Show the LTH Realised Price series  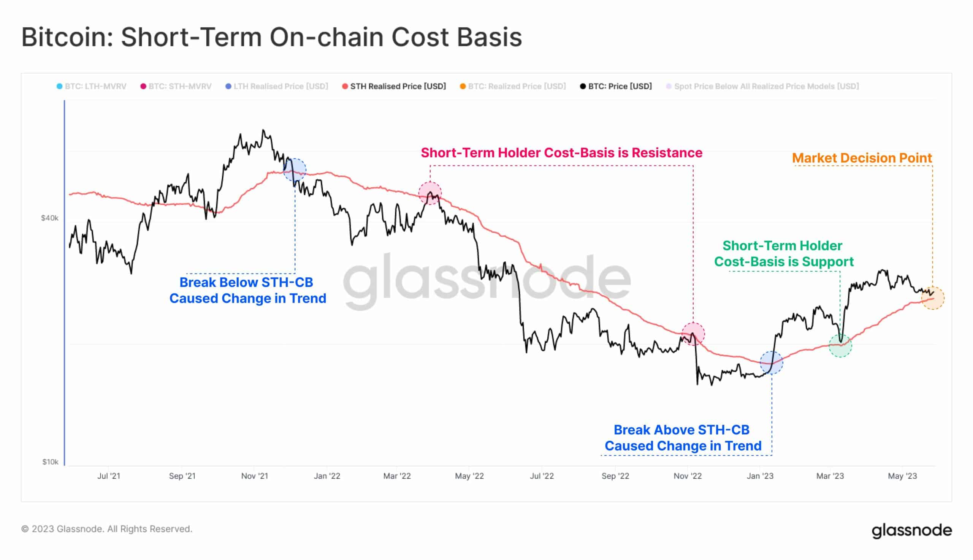coord(276,87)
